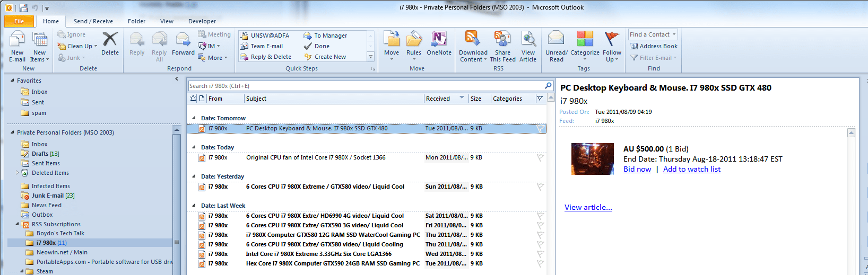Switch to the Developer tab
868x275 pixels.
coord(202,21)
